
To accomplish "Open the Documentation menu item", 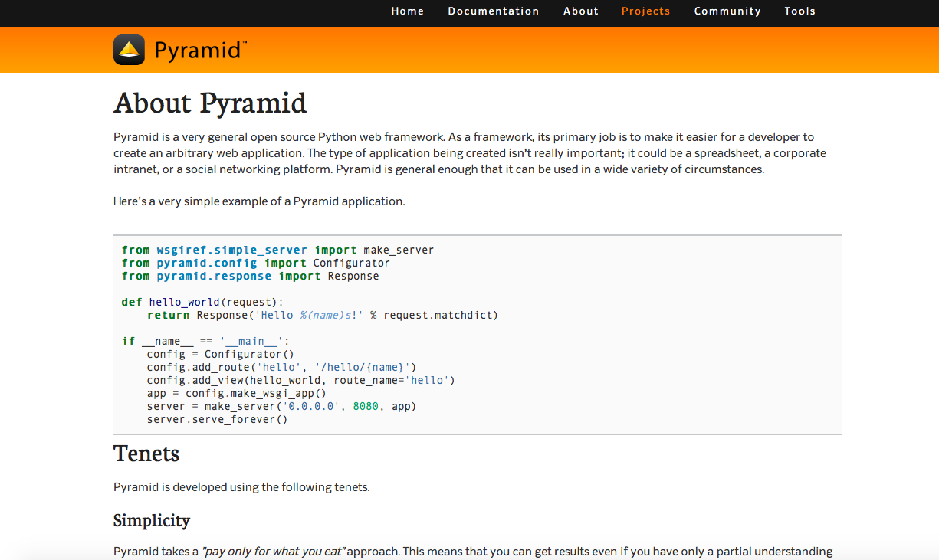I will (494, 11).
